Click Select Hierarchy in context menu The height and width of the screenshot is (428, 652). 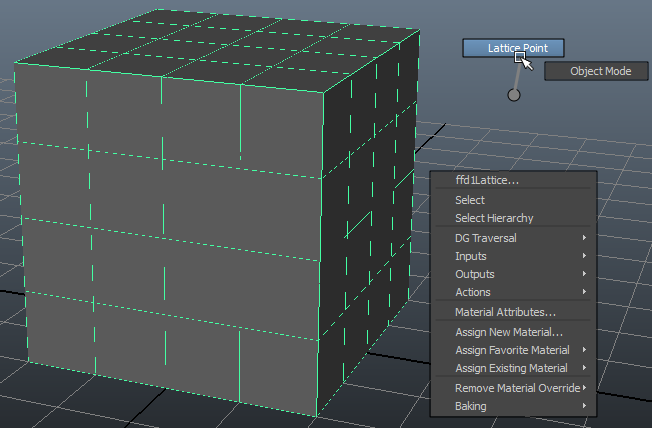point(494,218)
